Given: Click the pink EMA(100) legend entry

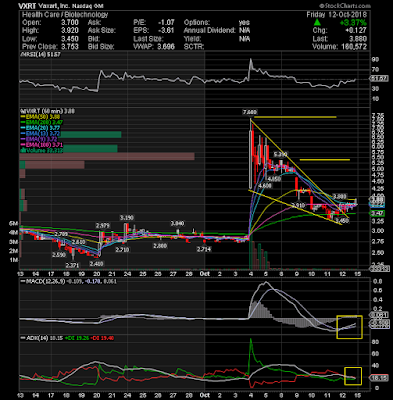Looking at the screenshot, I should (x=41, y=144).
